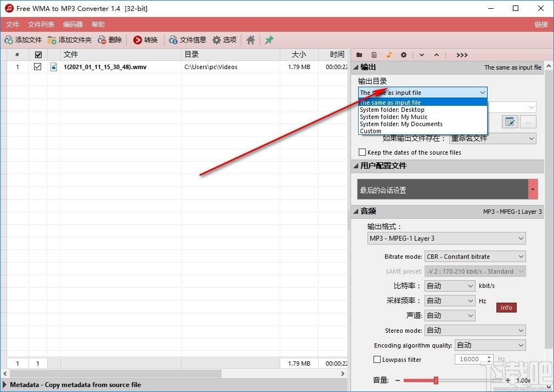Viewport: 554px width, 392px height.
Task: Select the gear icon in side panel toolbar
Action: pyautogui.click(x=404, y=55)
